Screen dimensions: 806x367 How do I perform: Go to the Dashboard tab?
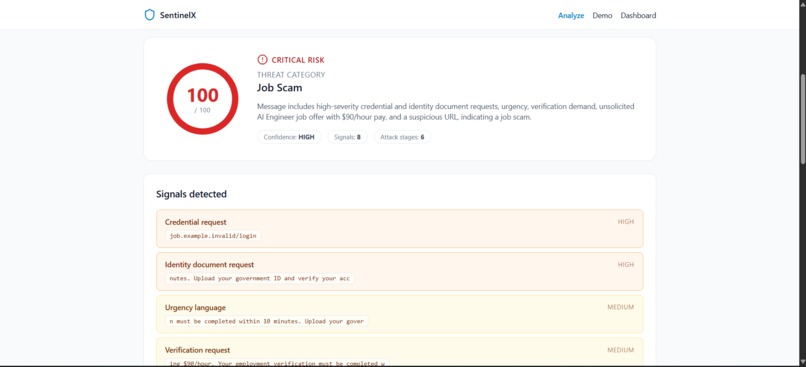click(638, 15)
